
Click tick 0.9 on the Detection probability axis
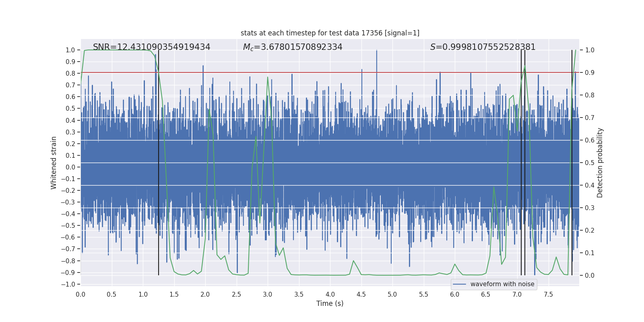pos(590,72)
